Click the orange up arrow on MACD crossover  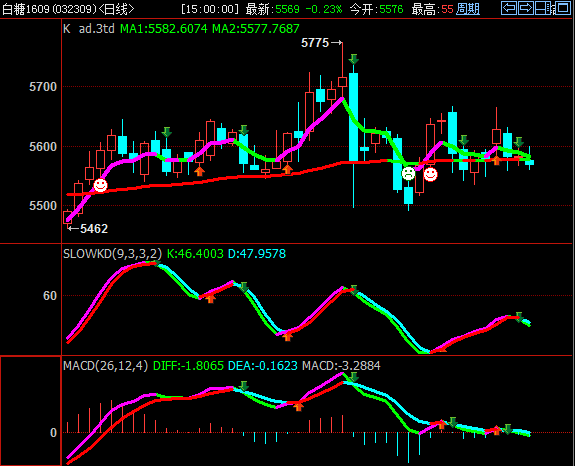click(x=298, y=406)
